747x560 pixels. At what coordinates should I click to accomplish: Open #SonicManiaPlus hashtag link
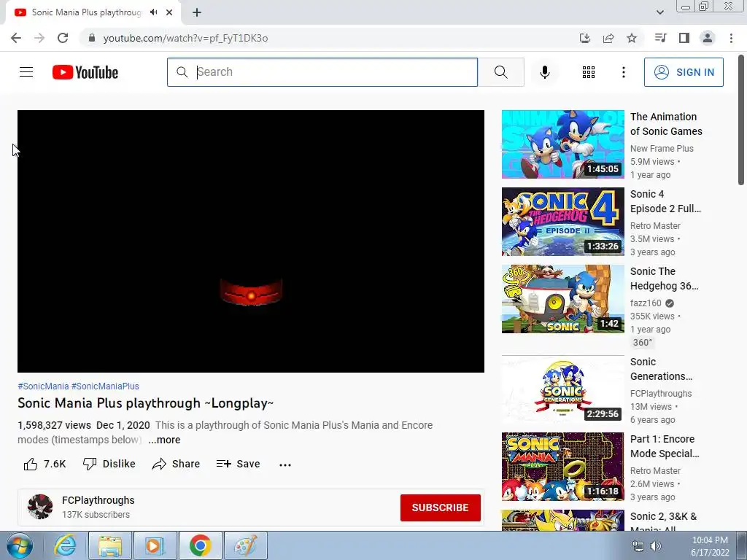coord(105,386)
